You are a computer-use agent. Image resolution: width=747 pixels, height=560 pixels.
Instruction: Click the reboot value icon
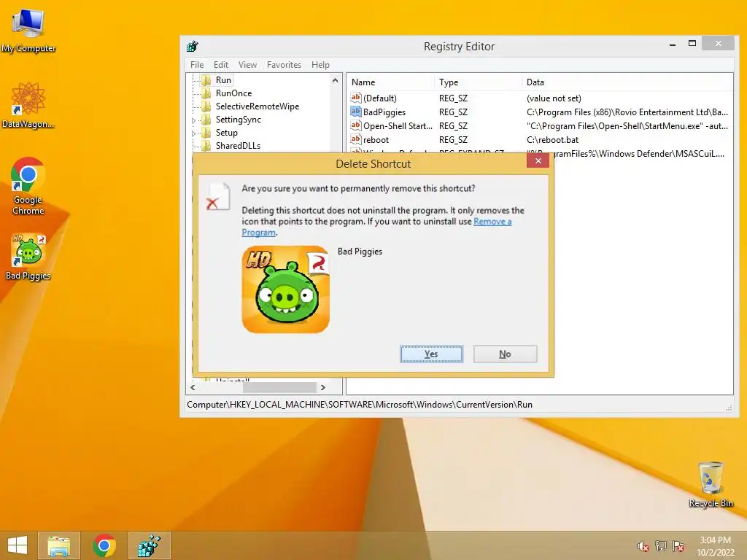click(x=356, y=139)
